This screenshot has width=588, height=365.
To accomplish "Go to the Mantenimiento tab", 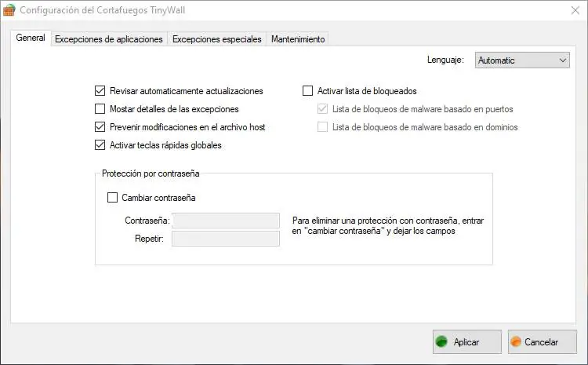I will pyautogui.click(x=297, y=39).
